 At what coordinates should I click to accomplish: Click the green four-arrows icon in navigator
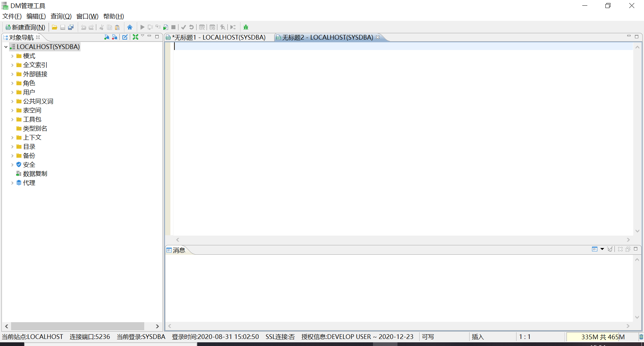(x=136, y=37)
